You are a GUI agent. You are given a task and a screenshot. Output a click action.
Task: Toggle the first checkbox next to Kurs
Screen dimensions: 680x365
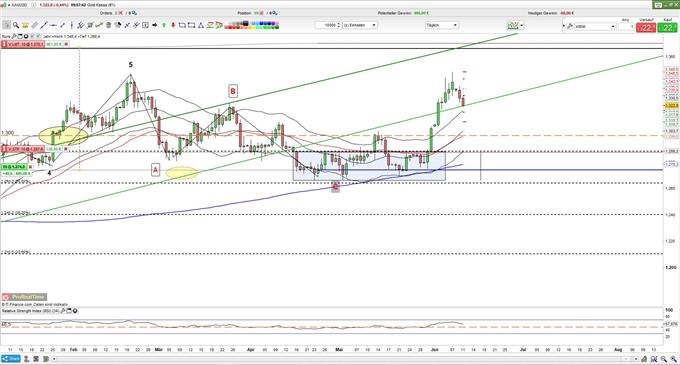[x=32, y=36]
